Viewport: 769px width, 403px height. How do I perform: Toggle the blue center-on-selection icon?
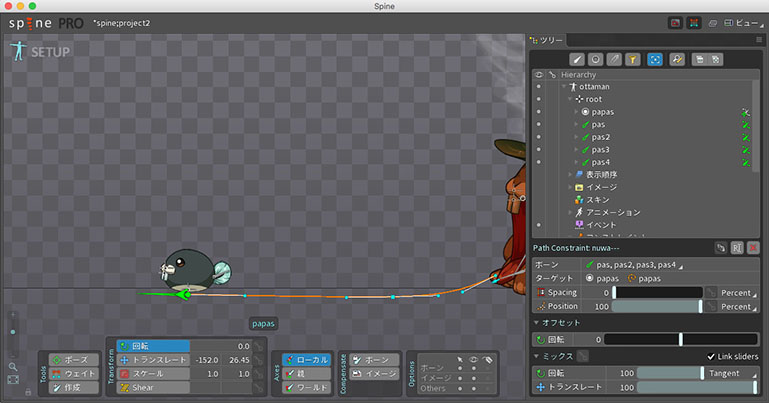pos(655,60)
